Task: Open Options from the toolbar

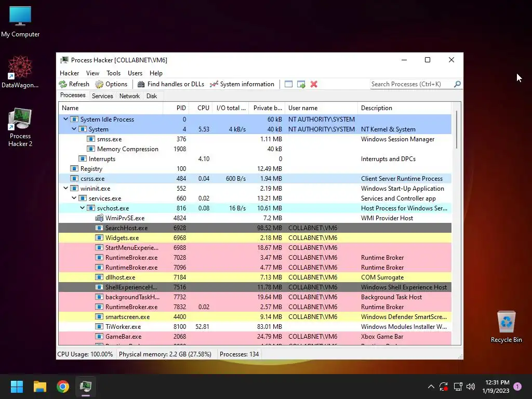Action: click(111, 84)
